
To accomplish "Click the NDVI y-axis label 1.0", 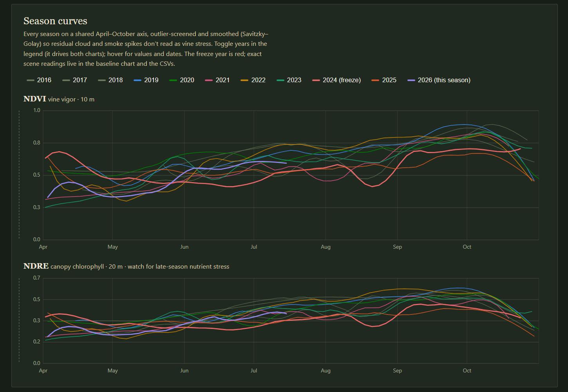I will (x=37, y=110).
